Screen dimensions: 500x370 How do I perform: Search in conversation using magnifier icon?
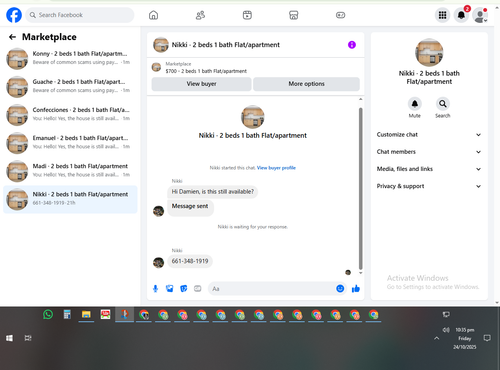click(443, 104)
